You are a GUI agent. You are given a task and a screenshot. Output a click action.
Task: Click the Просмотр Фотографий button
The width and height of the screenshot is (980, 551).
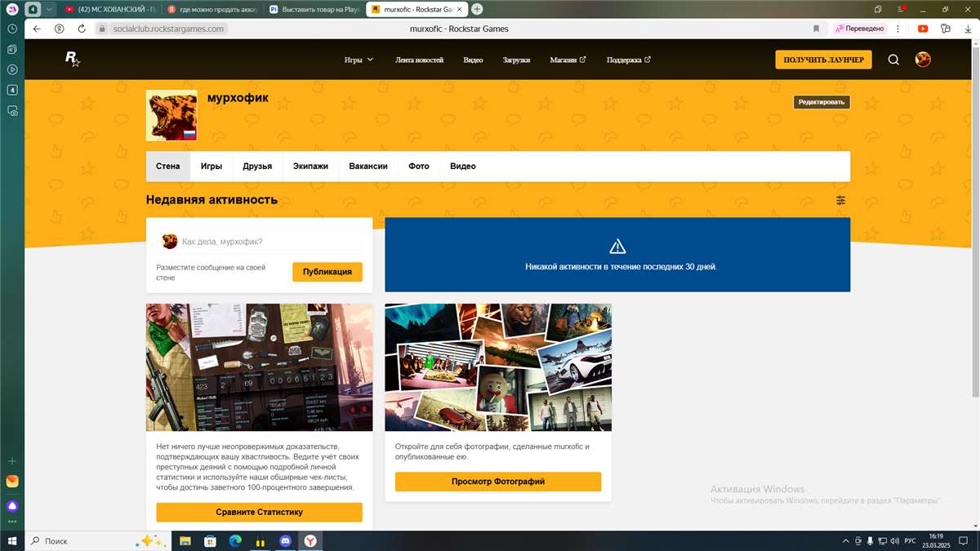[498, 482]
